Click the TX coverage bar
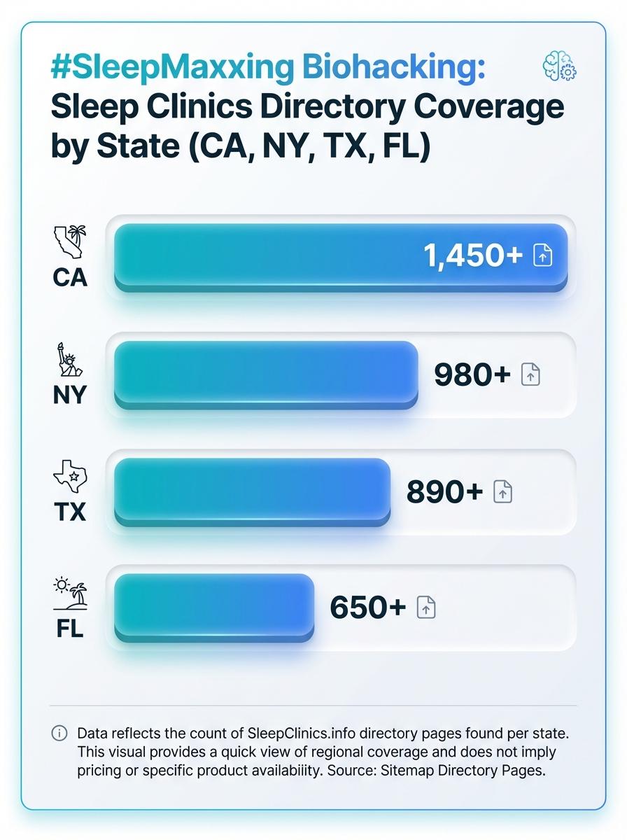 (251, 492)
